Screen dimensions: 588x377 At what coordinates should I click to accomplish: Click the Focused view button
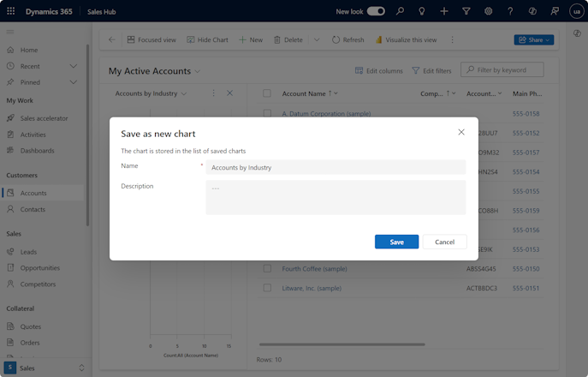click(x=151, y=39)
